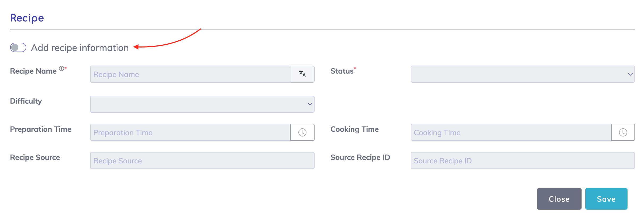
Task: Select the Recipe Source input field
Action: [202, 160]
